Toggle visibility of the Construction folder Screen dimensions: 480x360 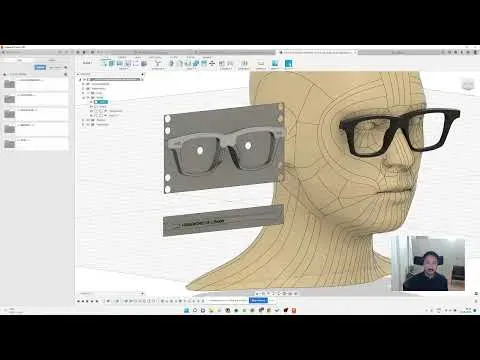pos(88,124)
